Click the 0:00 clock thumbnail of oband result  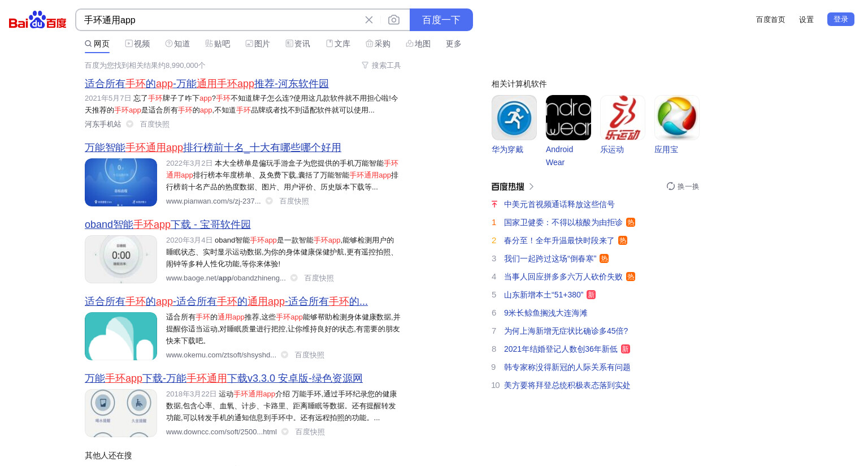coord(121,259)
